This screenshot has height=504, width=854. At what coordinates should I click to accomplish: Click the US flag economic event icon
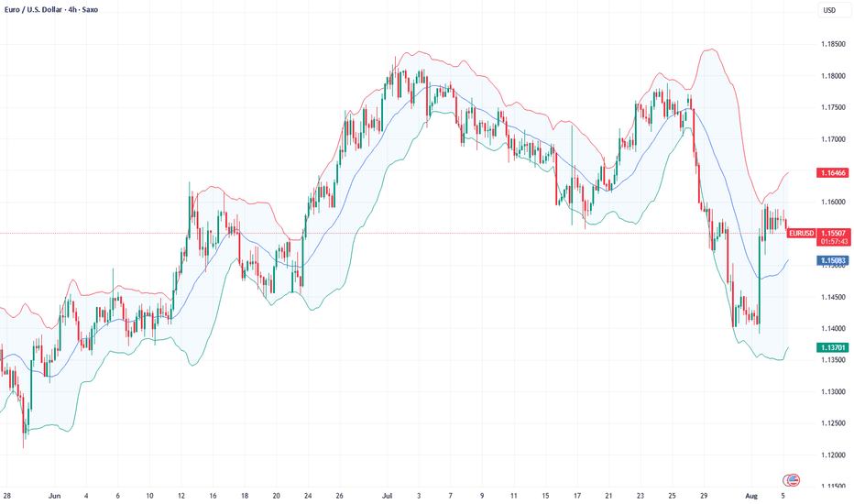click(794, 480)
